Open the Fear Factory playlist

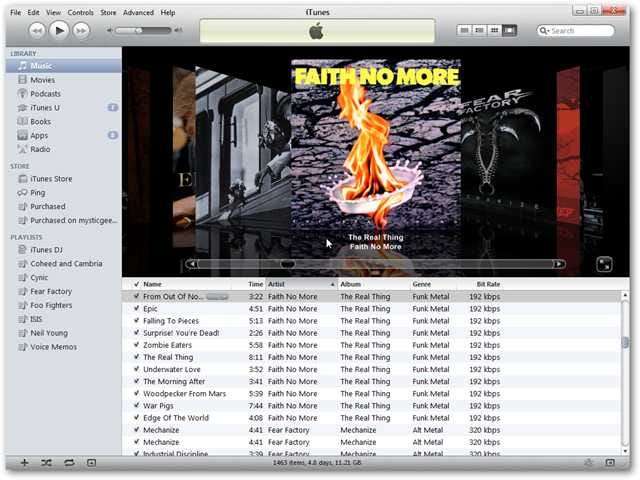pos(64,291)
